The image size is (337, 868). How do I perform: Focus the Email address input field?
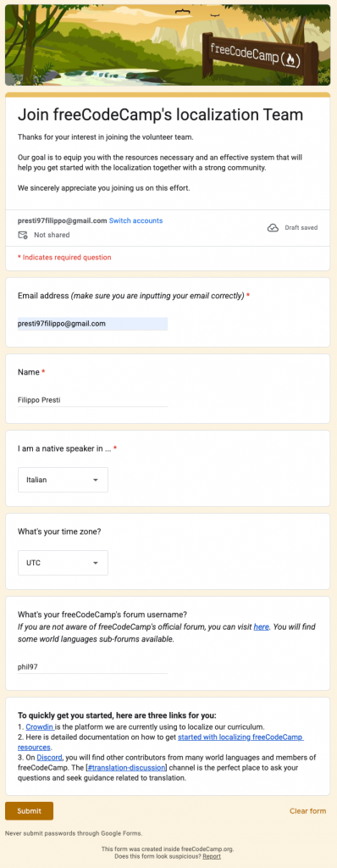pos(92,324)
